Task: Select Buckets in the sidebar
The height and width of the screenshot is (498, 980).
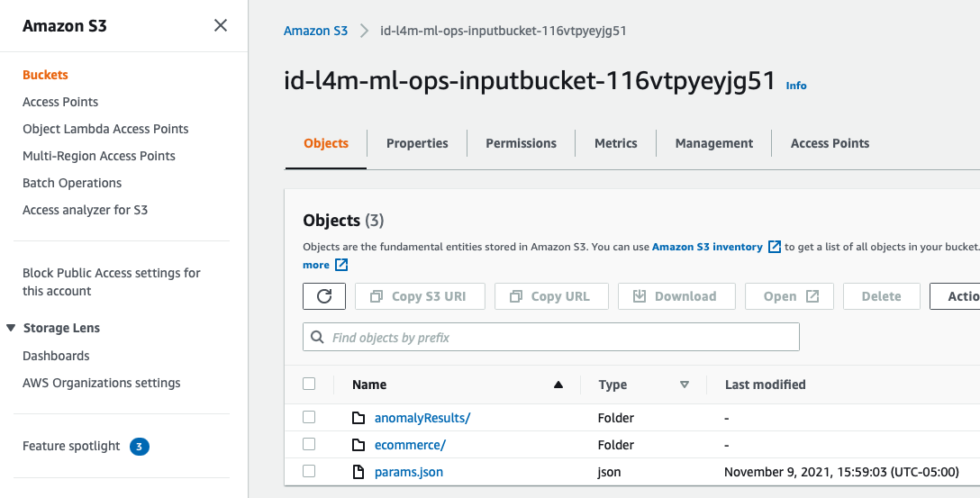Action: click(x=45, y=75)
